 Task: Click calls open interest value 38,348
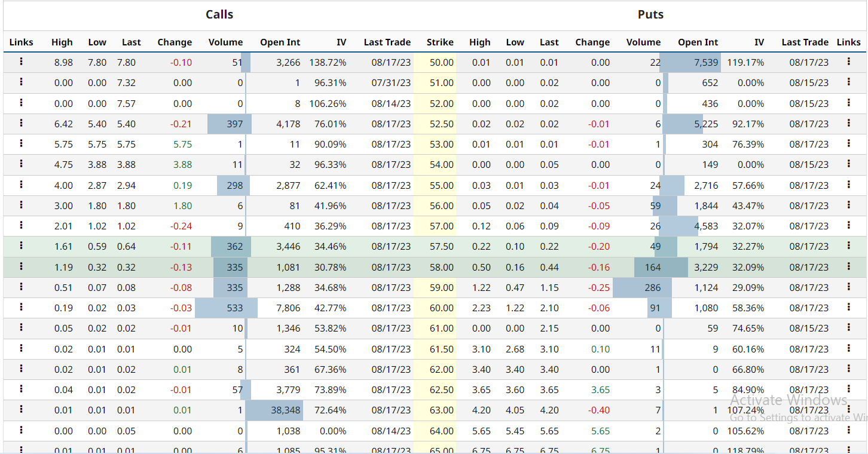point(285,410)
